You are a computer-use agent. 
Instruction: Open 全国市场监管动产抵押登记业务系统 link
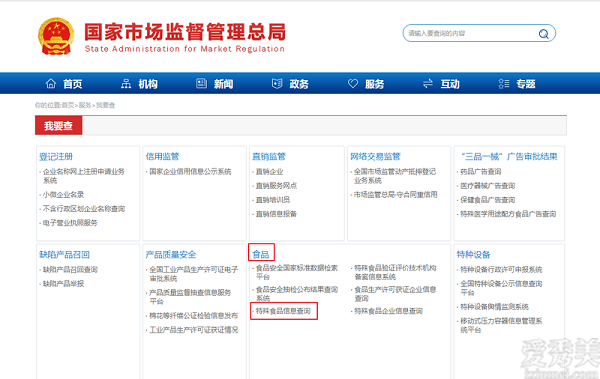[395, 176]
